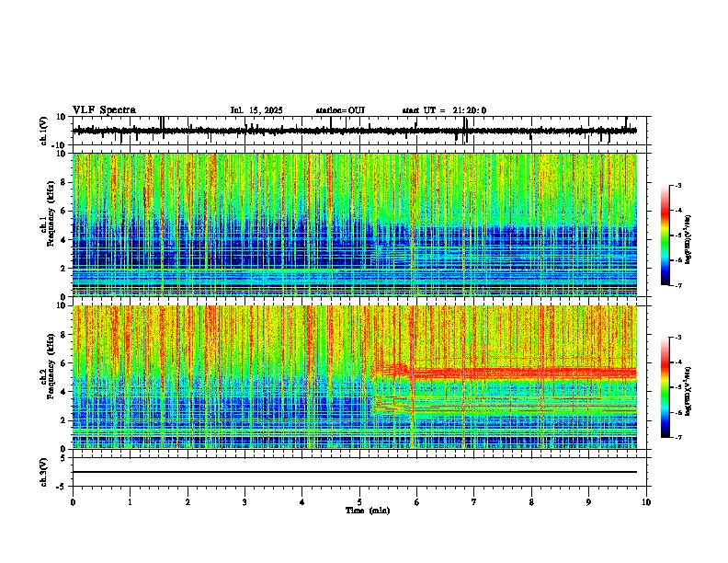Screen dimensions: 728x563
Task: Click the "4" kHz tick on ch.2 spectrogram
Action: [63, 392]
